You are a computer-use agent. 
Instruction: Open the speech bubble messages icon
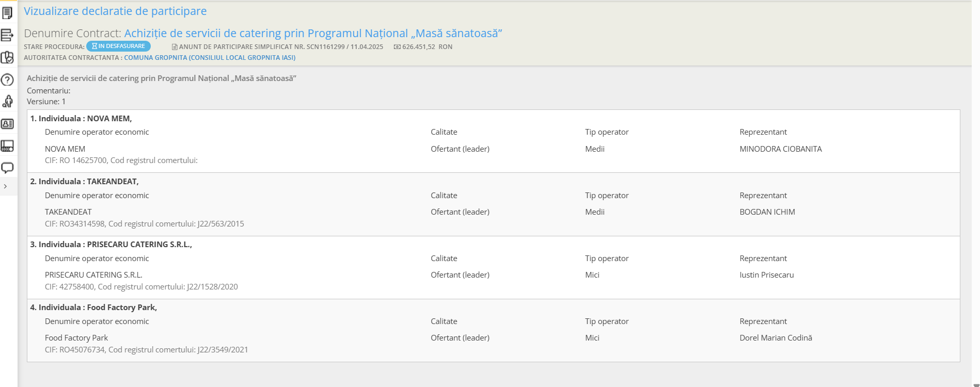coord(7,168)
